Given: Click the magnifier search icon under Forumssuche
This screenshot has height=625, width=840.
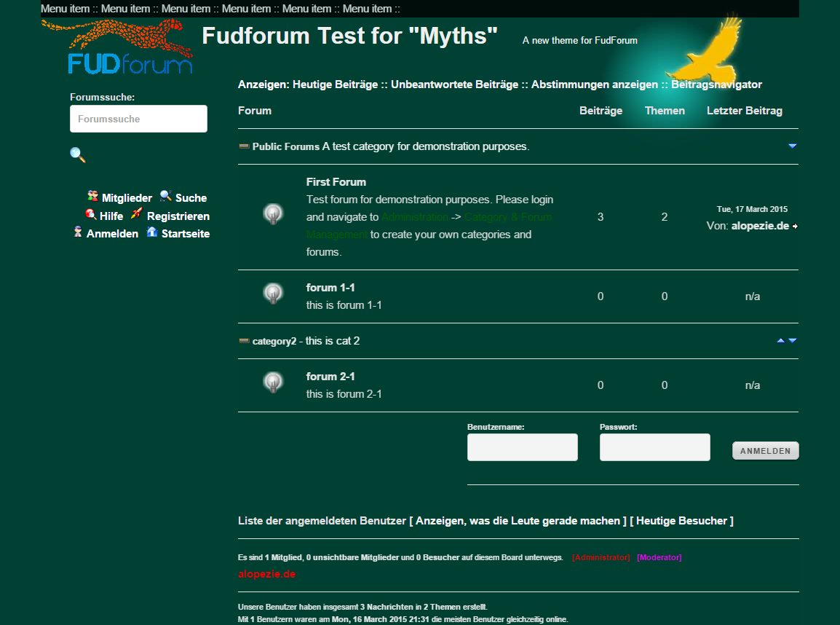Looking at the screenshot, I should 78,155.
